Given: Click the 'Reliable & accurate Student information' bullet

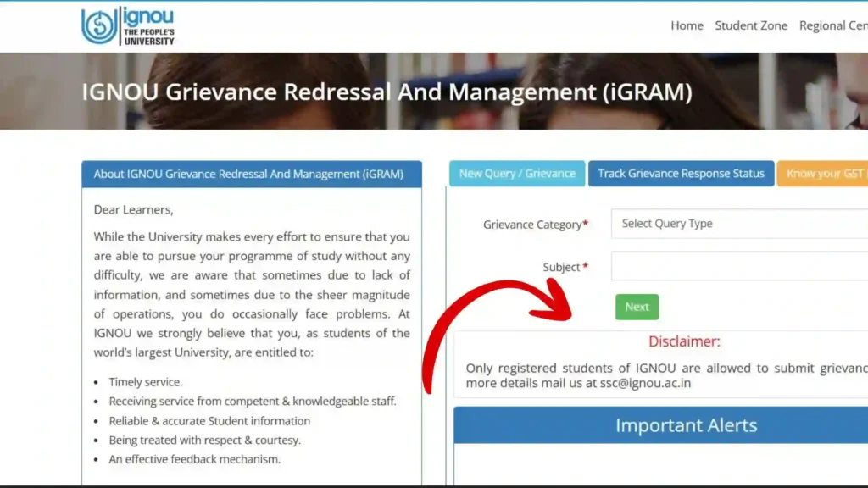Looking at the screenshot, I should pos(209,420).
